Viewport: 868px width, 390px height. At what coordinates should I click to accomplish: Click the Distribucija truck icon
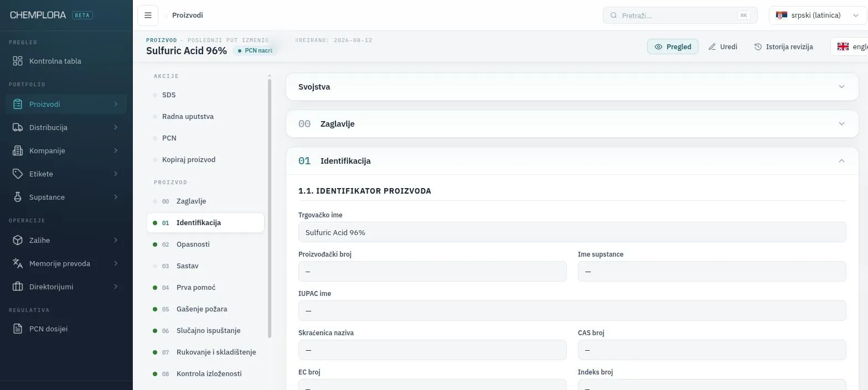point(18,127)
